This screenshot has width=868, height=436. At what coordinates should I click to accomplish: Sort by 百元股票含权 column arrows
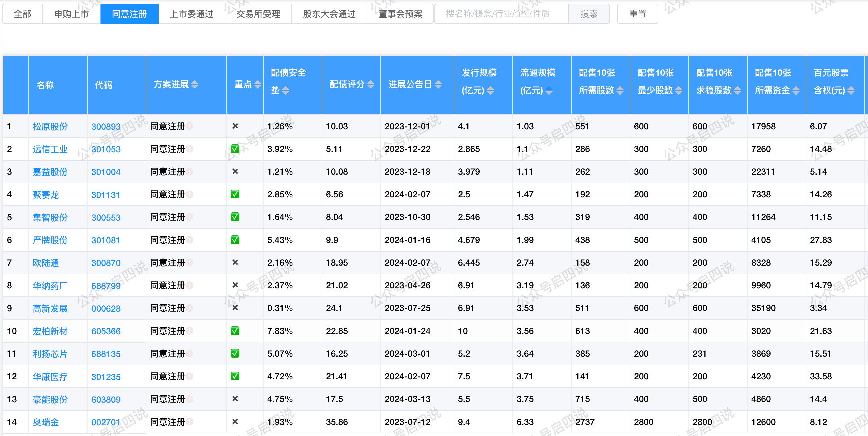[x=851, y=90]
